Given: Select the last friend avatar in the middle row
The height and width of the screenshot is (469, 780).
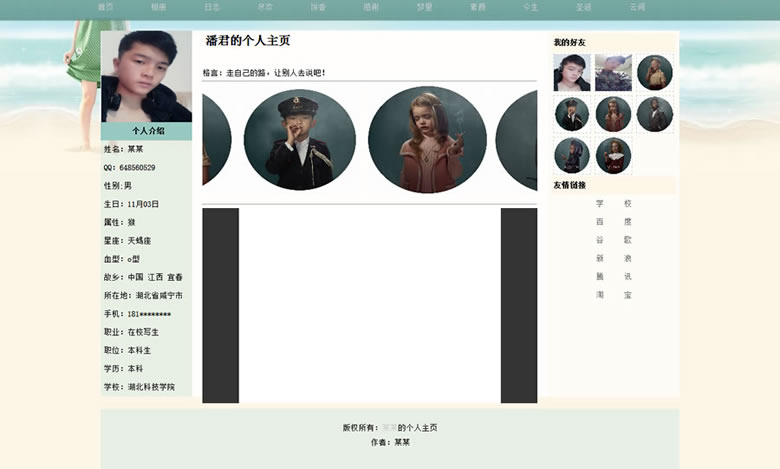Looking at the screenshot, I should pyautogui.click(x=654, y=114).
